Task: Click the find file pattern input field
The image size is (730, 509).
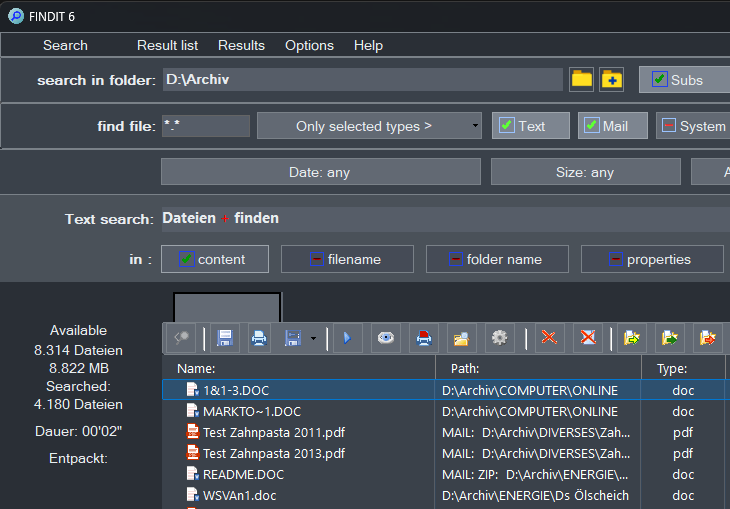Action: pos(205,126)
